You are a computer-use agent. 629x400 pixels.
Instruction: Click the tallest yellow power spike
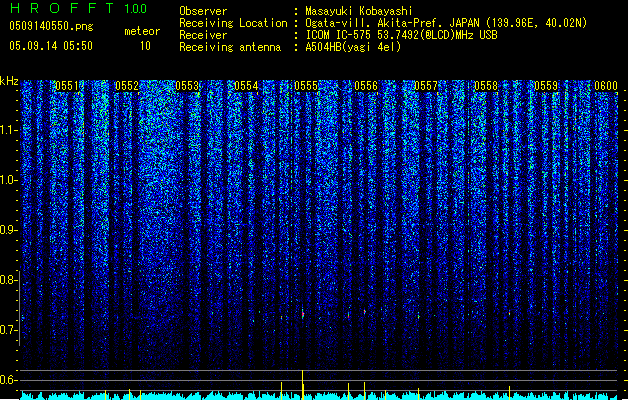click(302, 385)
